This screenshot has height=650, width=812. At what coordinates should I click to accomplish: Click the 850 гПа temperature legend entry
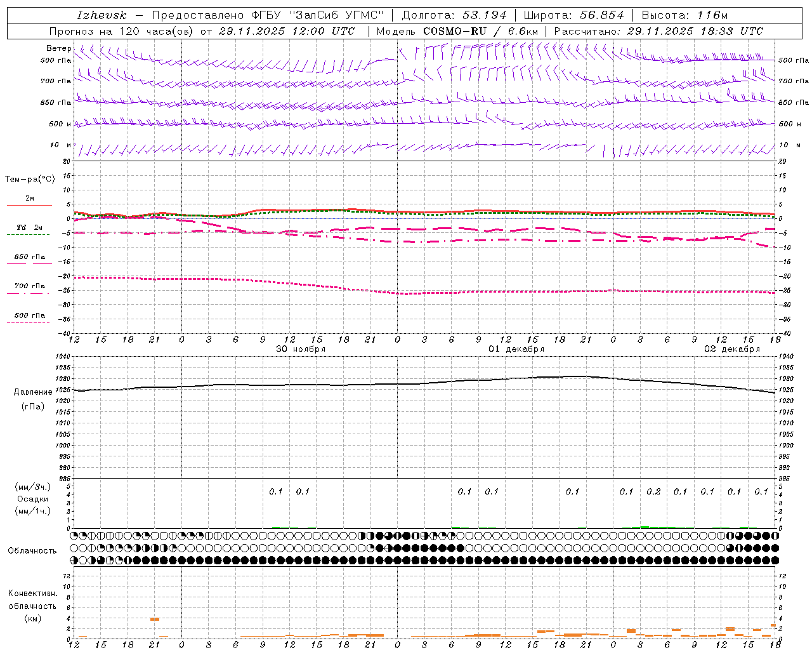coord(29,257)
